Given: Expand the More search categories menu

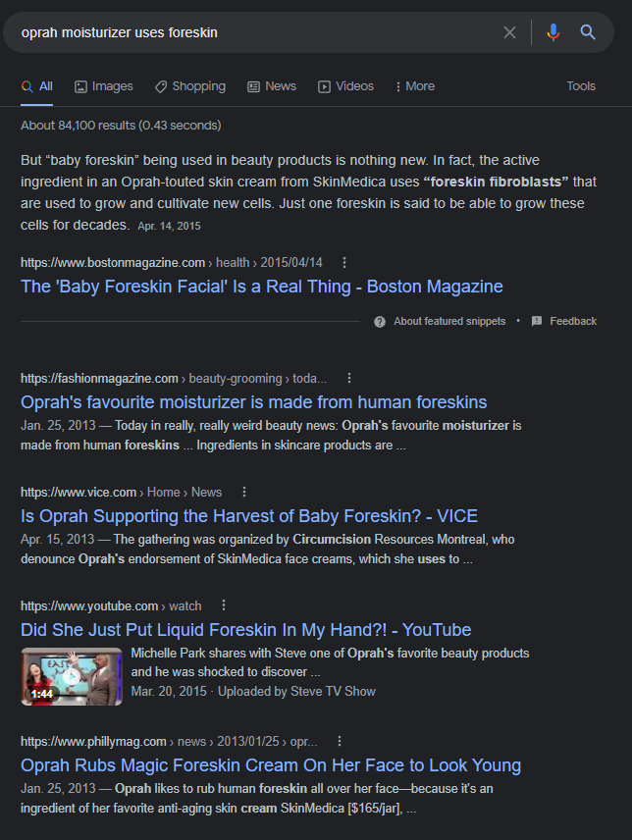Looking at the screenshot, I should coord(415,86).
